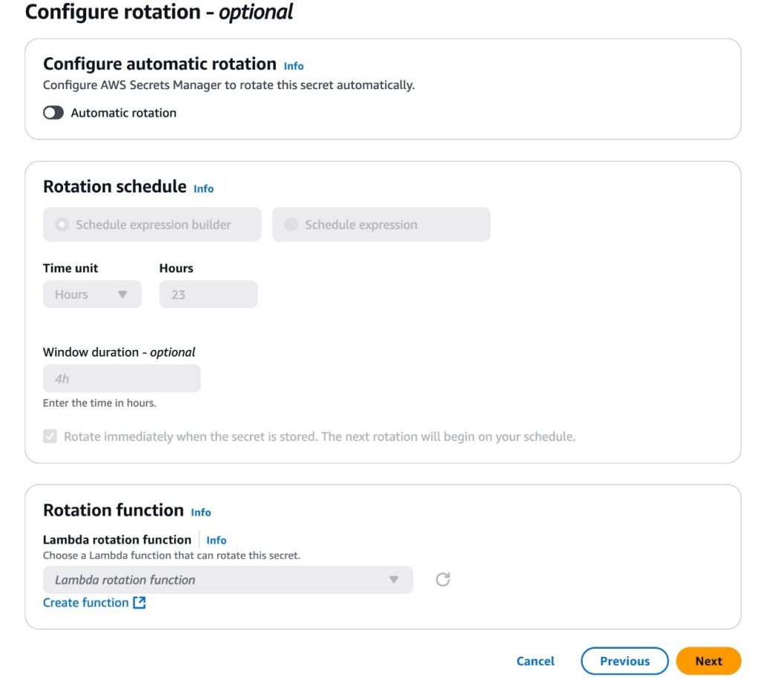Click the Lambda rotation function dropdown arrow
761x700 pixels.
(x=394, y=580)
